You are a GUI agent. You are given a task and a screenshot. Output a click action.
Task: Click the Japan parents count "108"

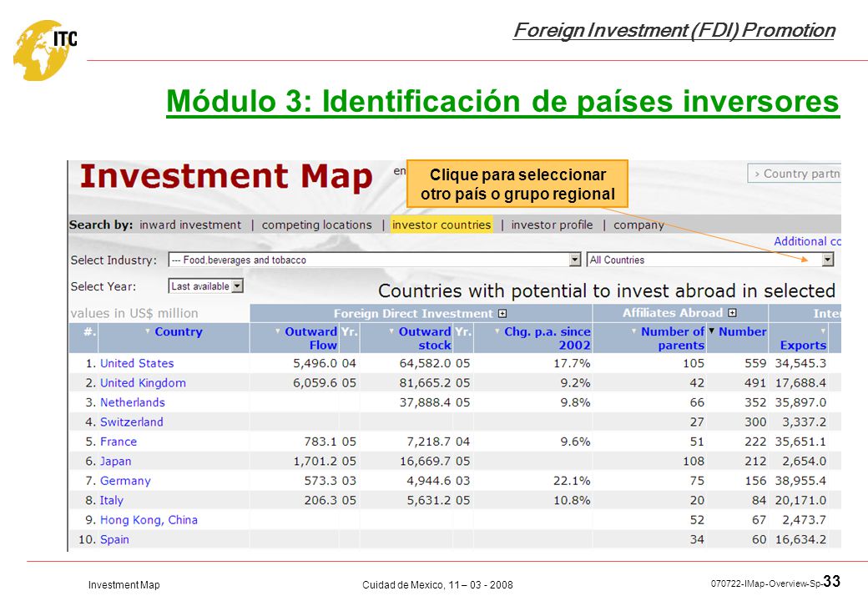(693, 461)
